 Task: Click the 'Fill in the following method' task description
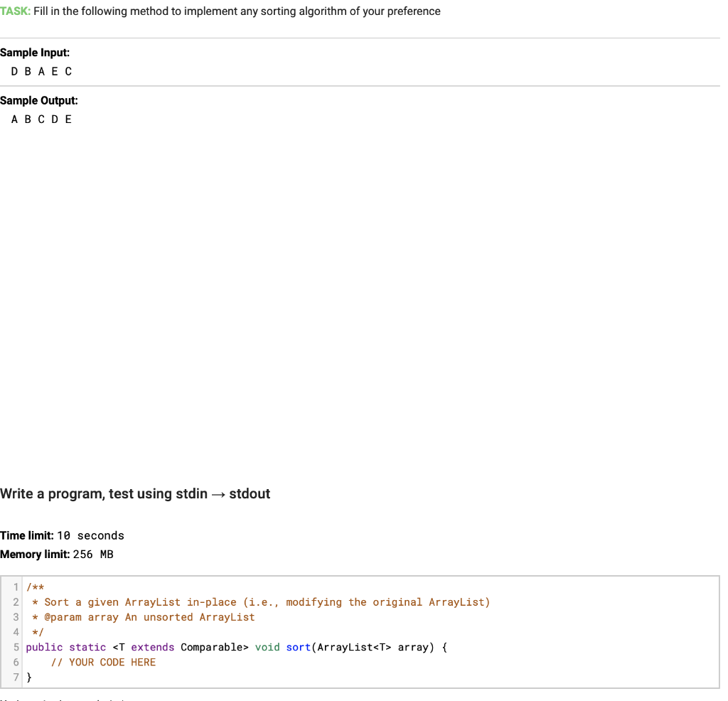[x=237, y=11]
